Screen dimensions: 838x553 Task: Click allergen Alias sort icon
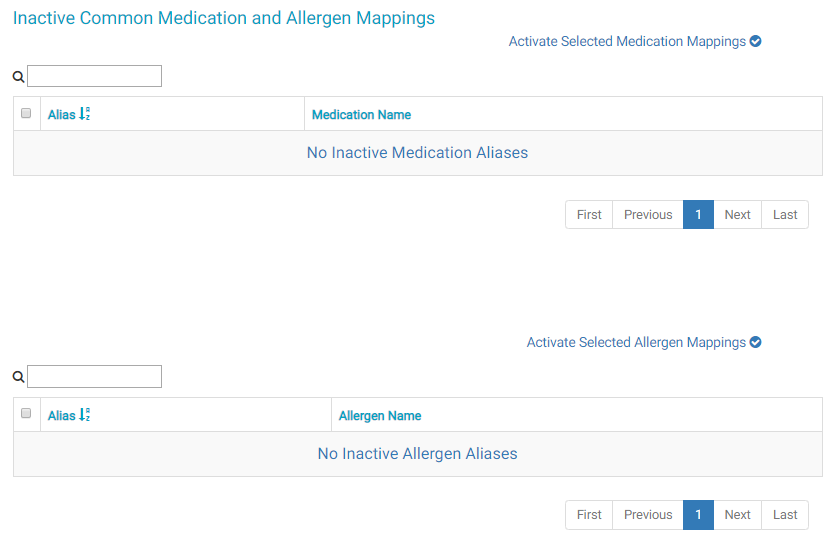pos(85,415)
